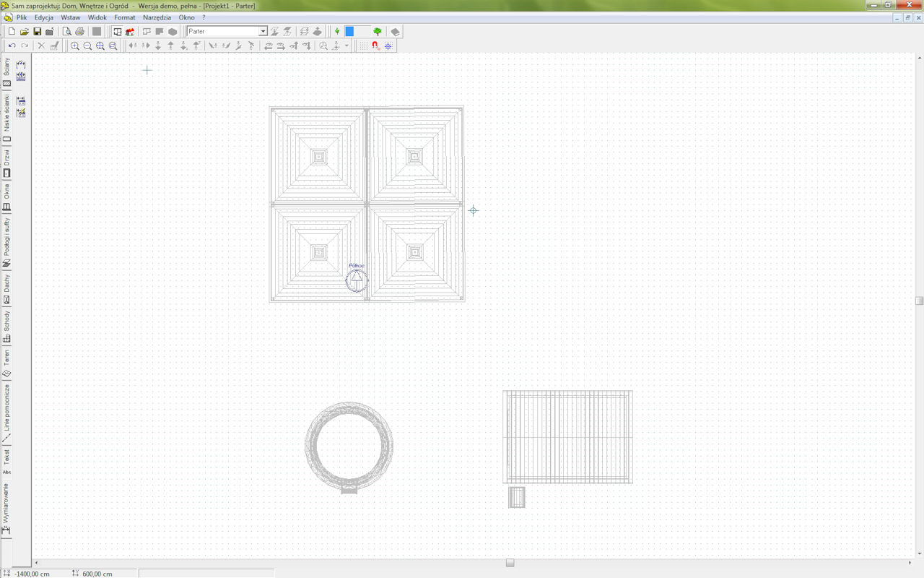924x578 pixels.
Task: Click the book-shaped icon at toolbar end
Action: tap(395, 32)
